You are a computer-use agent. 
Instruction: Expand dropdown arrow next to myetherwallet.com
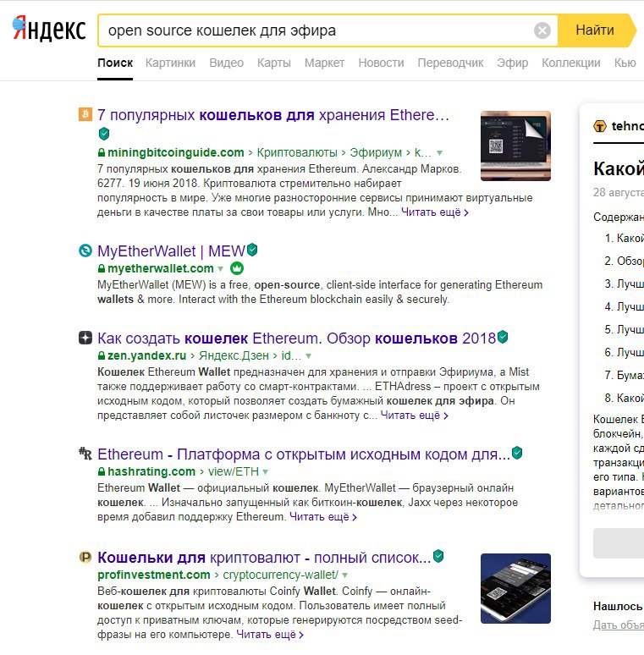tap(221, 268)
